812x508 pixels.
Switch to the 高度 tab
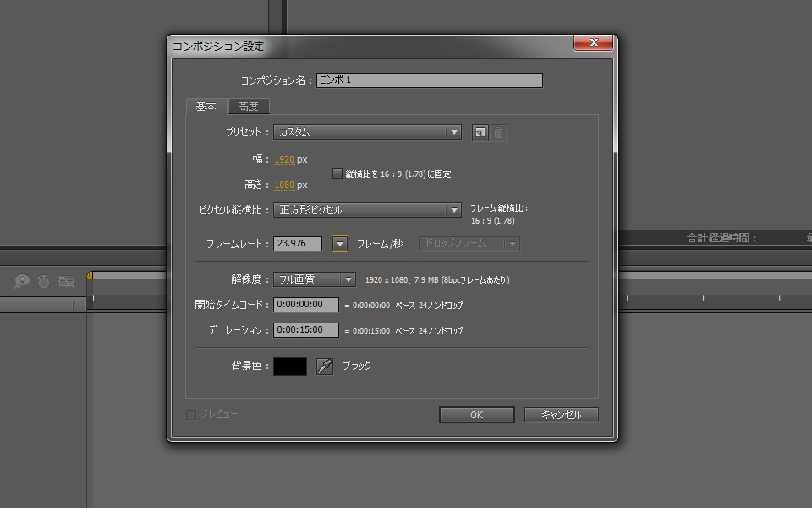(x=248, y=107)
